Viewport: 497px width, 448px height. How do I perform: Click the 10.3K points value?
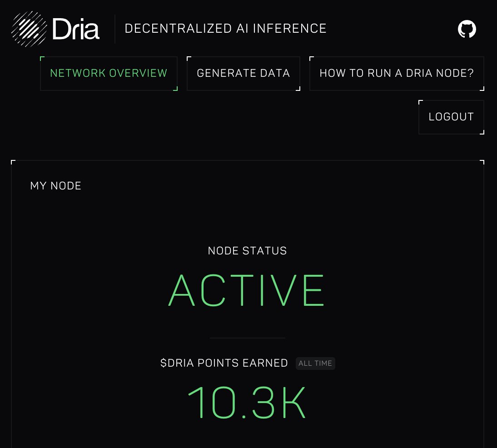click(247, 403)
